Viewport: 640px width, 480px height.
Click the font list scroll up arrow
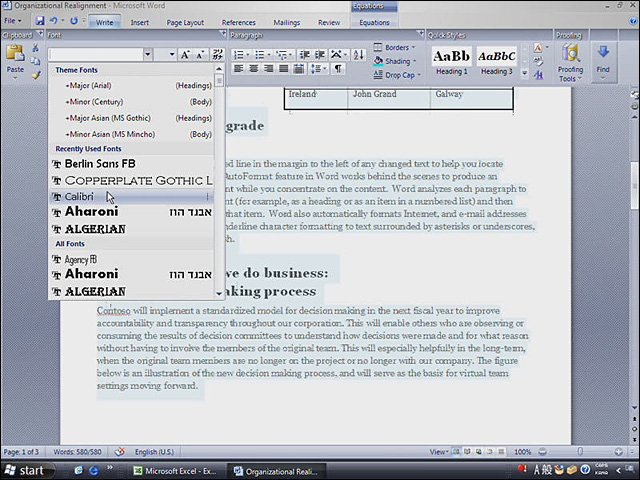pos(219,69)
